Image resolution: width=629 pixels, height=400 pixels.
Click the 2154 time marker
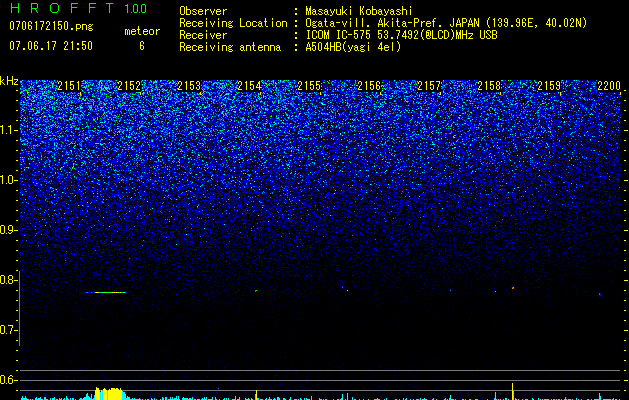249,86
